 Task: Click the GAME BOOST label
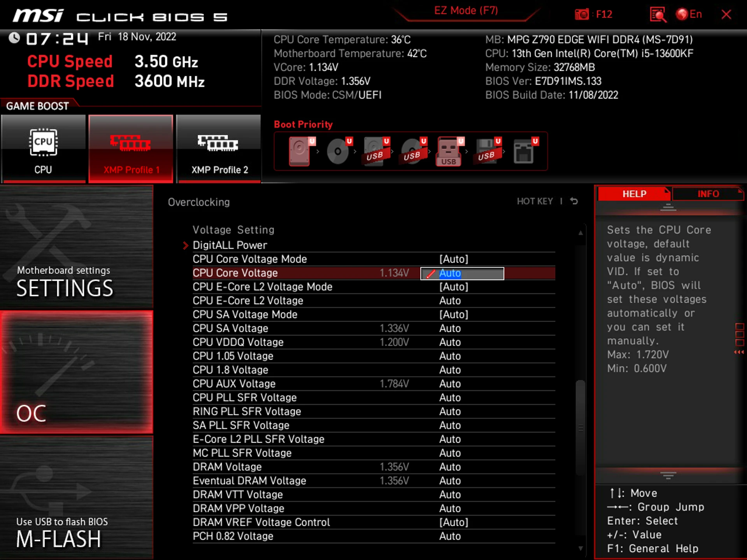pos(37,106)
